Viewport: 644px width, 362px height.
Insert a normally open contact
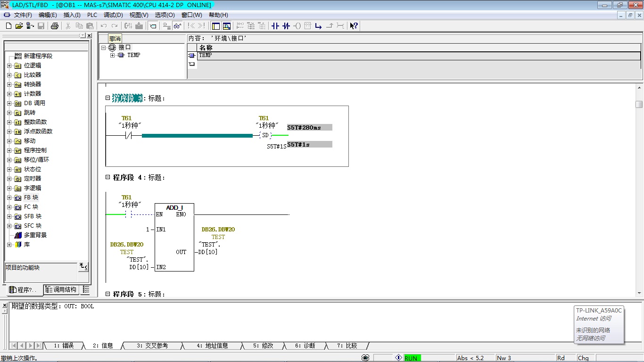(275, 26)
